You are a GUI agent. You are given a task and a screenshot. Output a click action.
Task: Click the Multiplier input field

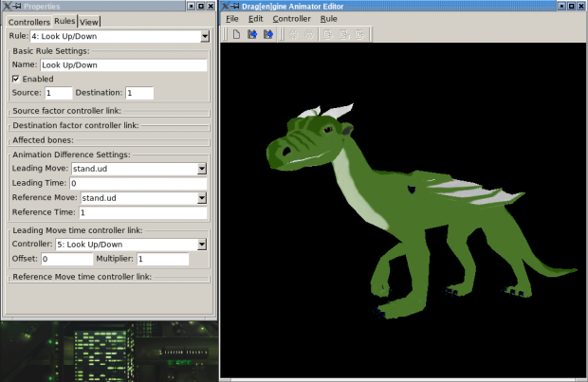[x=163, y=259]
